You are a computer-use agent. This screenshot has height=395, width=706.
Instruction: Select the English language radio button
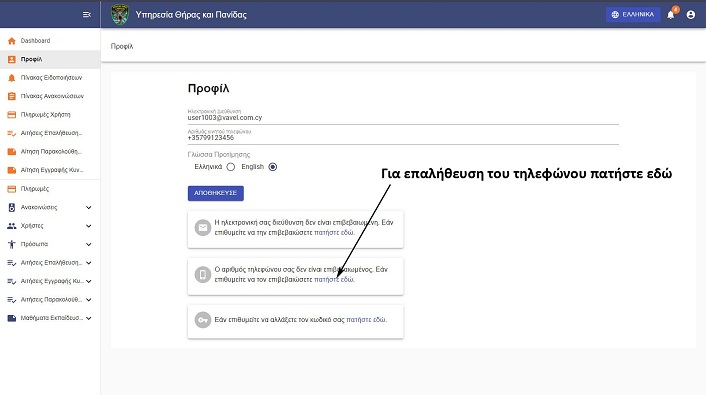point(272,167)
